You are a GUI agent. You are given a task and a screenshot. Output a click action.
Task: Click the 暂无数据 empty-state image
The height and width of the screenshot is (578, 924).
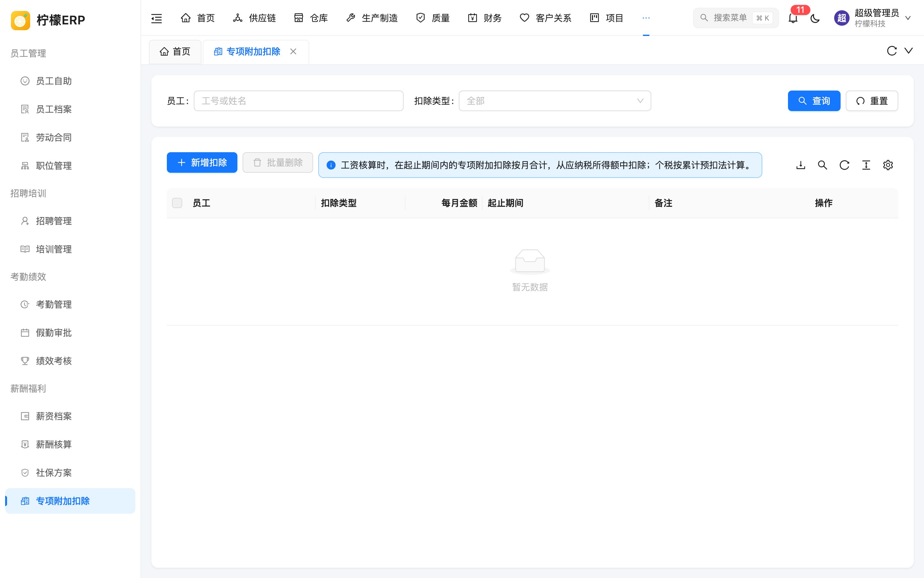530,262
